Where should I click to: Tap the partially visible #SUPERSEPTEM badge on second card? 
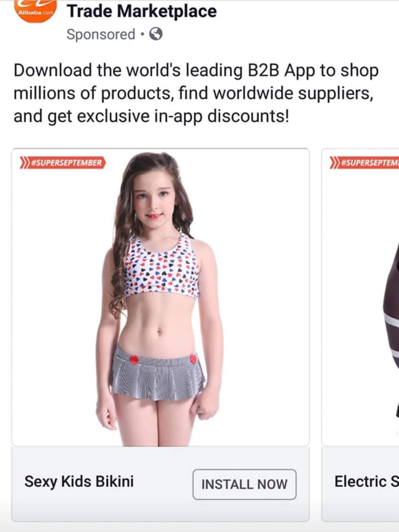364,163
